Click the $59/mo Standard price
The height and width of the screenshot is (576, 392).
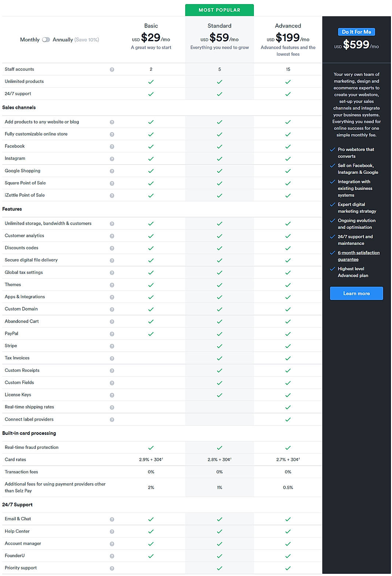[219, 37]
